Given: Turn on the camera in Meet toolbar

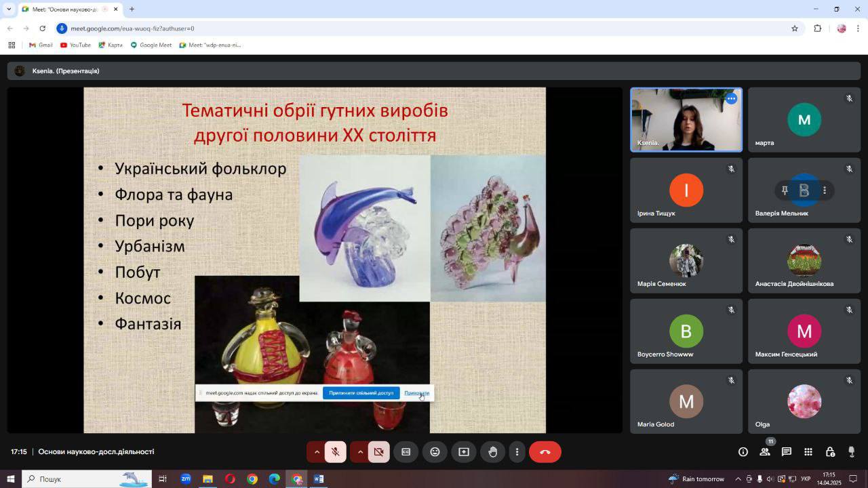Looking at the screenshot, I should [379, 452].
